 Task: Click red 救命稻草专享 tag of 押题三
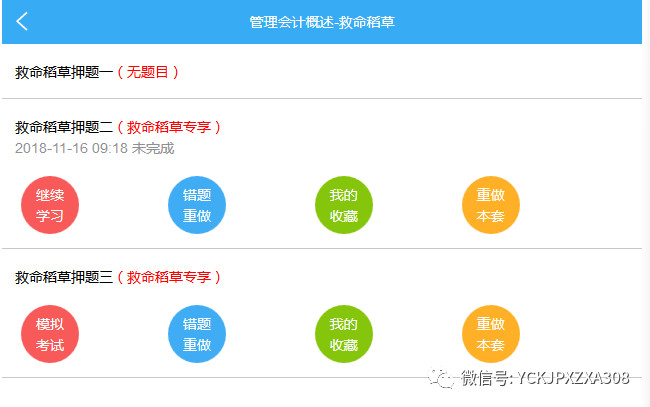point(168,277)
